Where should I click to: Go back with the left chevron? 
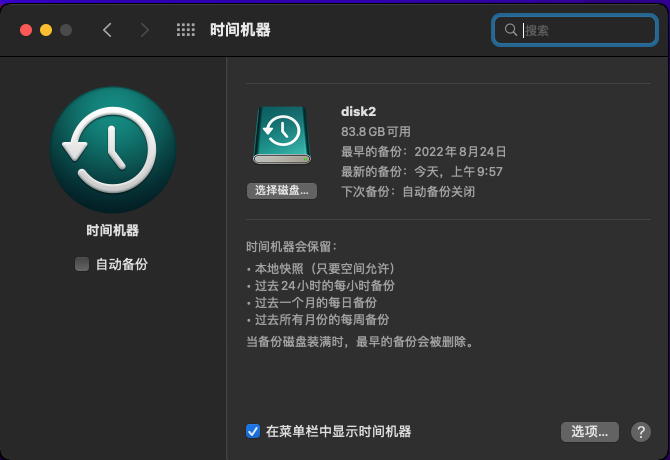[107, 30]
